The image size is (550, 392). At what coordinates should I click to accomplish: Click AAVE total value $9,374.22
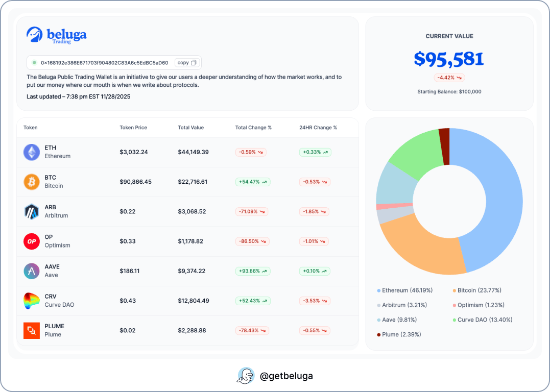192,271
